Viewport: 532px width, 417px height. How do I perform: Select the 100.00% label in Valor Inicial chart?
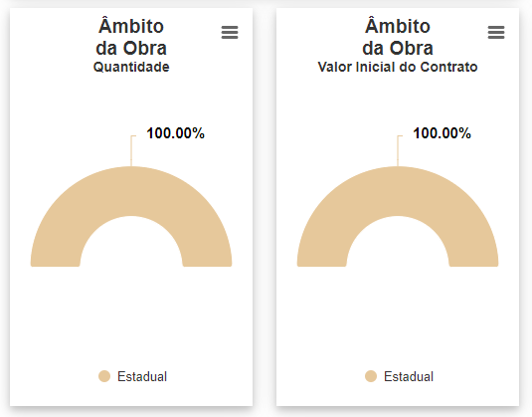(442, 133)
